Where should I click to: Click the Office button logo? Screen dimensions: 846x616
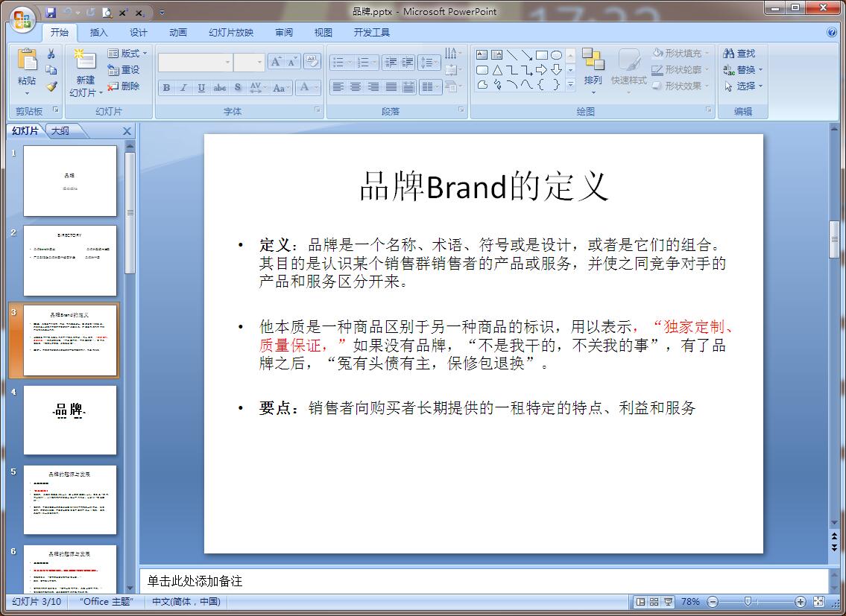22,19
